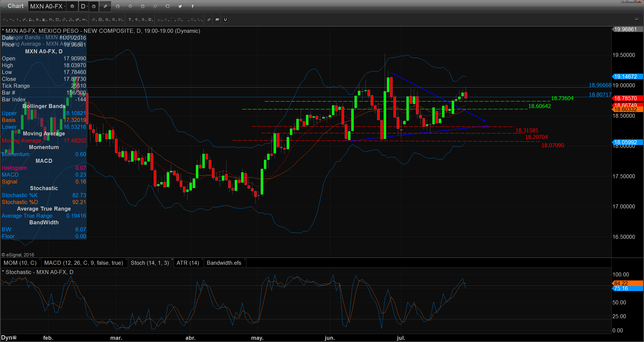The image size is (644, 342).
Task: Expand the D interval dropdown arrow
Action: [x=87, y=6]
